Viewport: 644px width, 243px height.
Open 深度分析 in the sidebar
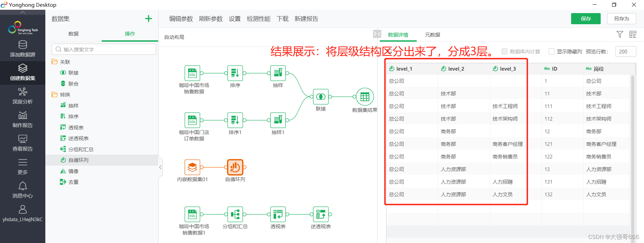22,96
